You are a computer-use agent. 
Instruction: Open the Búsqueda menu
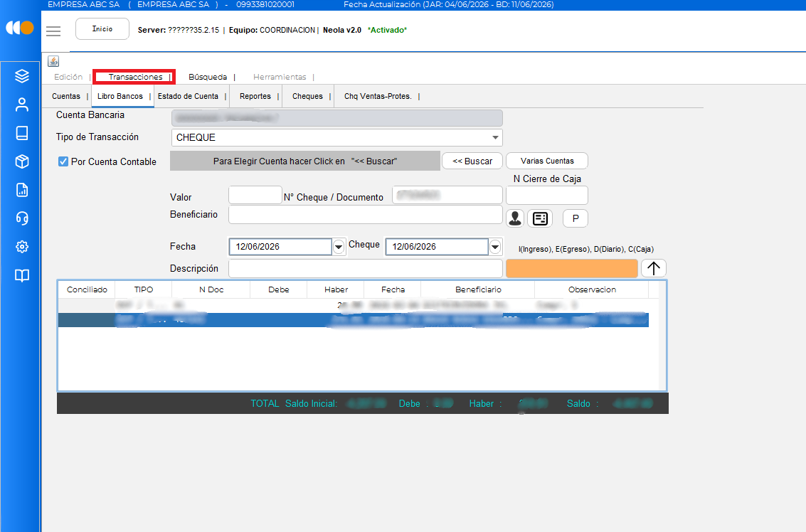point(208,77)
